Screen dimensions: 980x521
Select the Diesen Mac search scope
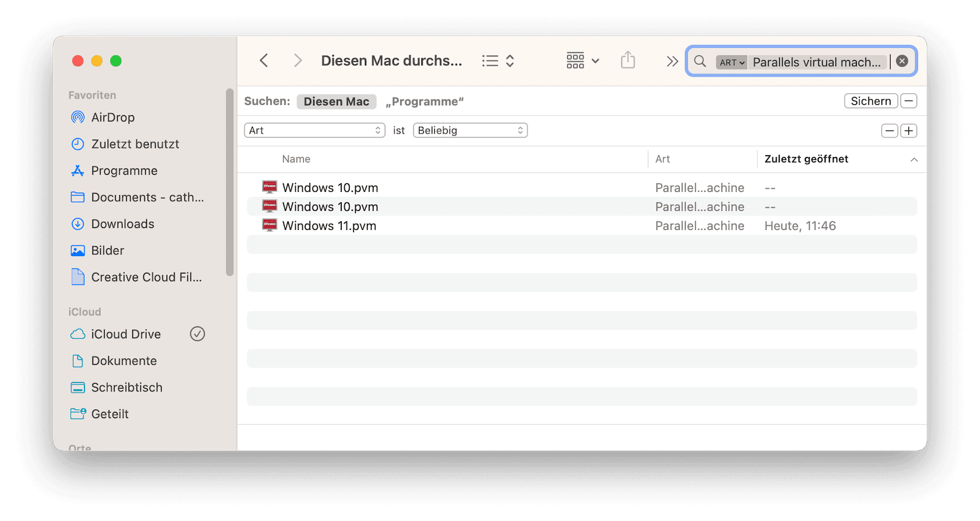tap(336, 101)
